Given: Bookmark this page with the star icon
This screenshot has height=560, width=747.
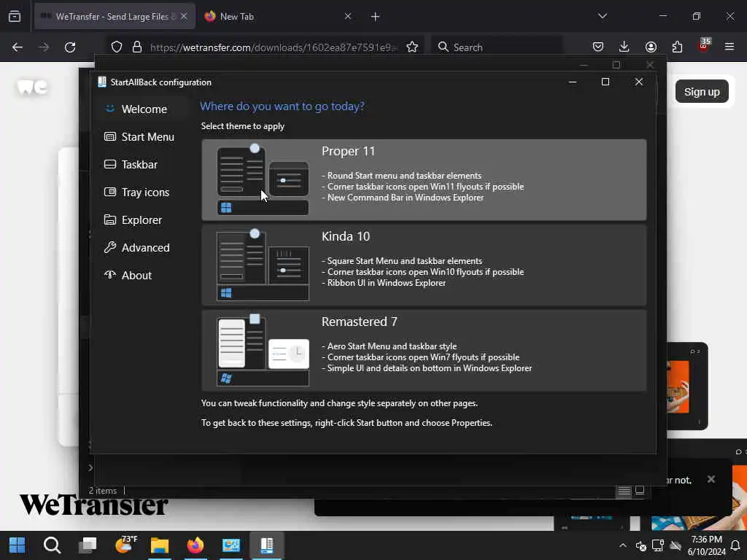Looking at the screenshot, I should 412,47.
